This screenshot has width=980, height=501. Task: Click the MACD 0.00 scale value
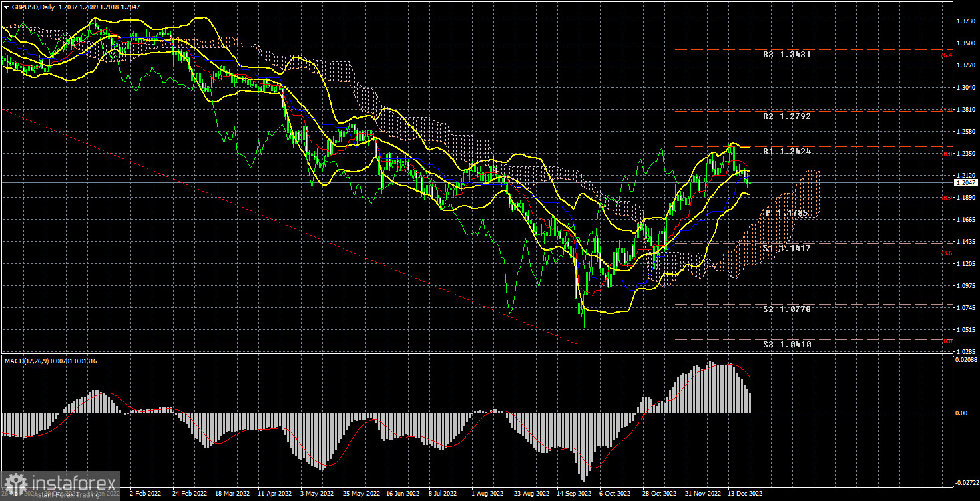point(962,413)
